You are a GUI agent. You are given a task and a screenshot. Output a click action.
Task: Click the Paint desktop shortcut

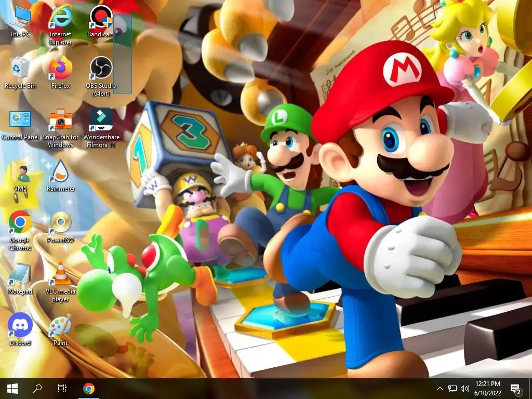[x=60, y=329]
